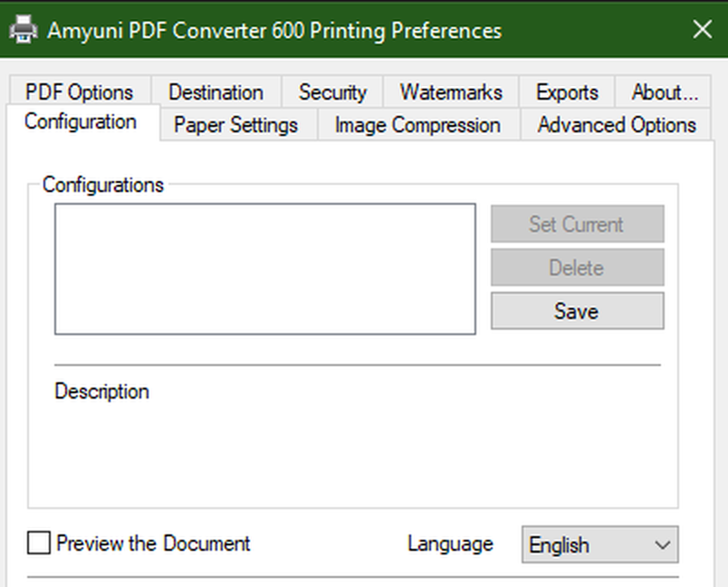Open the Language dropdown set to English
728x587 pixels.
click(x=599, y=544)
